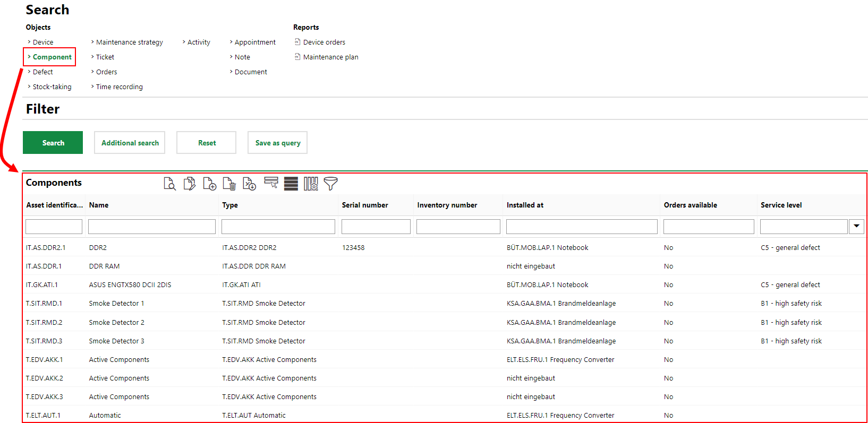Click the Additional search button

point(130,143)
